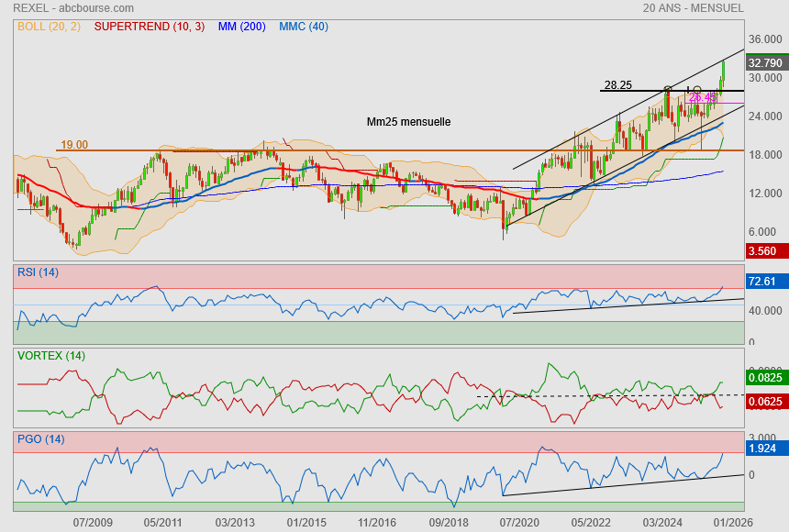Click the Mm25 mensuelle text annotation
Viewport: 789px width, 532px height.
pos(408,121)
